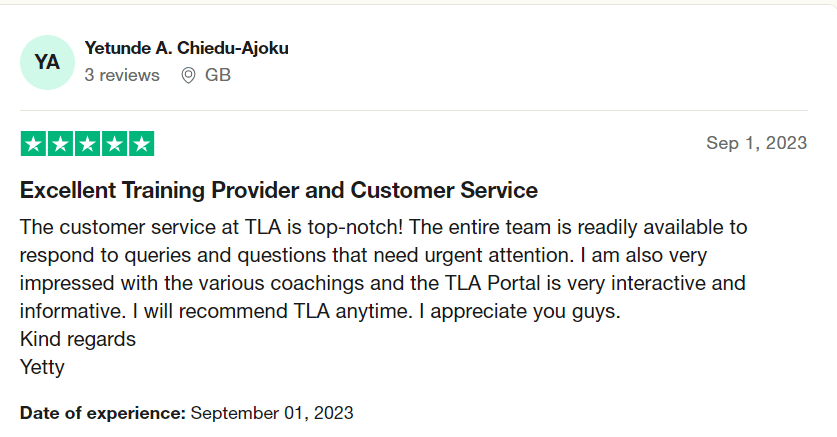Select the fourth green rating star

pos(115,144)
